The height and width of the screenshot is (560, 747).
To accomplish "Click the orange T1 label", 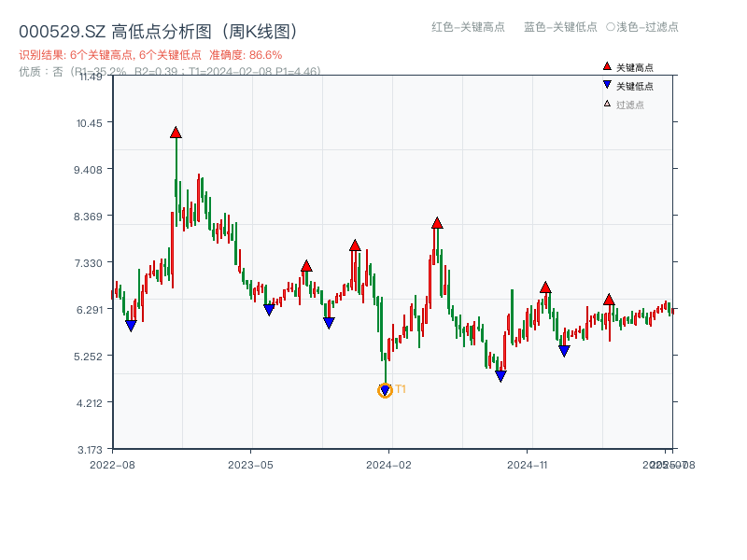I will click(x=401, y=389).
